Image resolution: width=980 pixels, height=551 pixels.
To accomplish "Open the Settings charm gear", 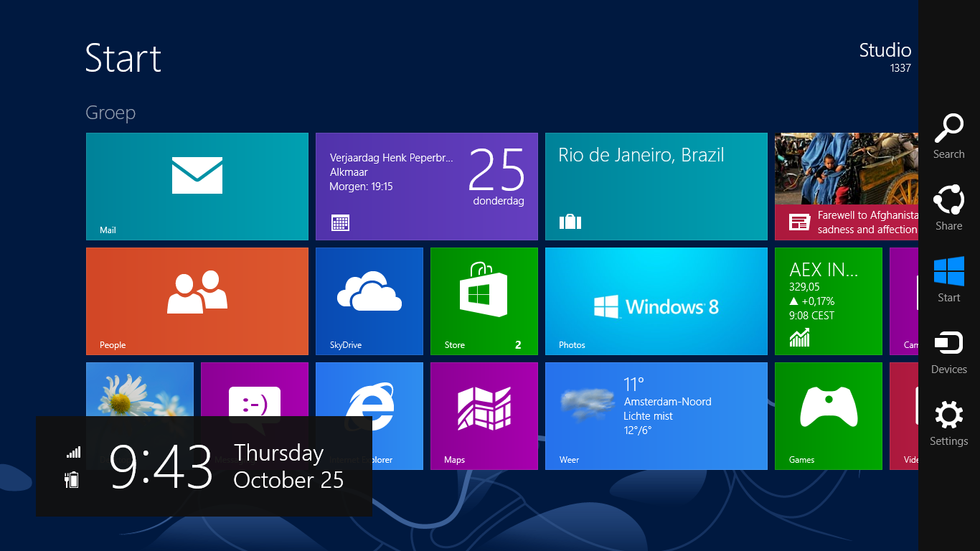I will point(949,415).
